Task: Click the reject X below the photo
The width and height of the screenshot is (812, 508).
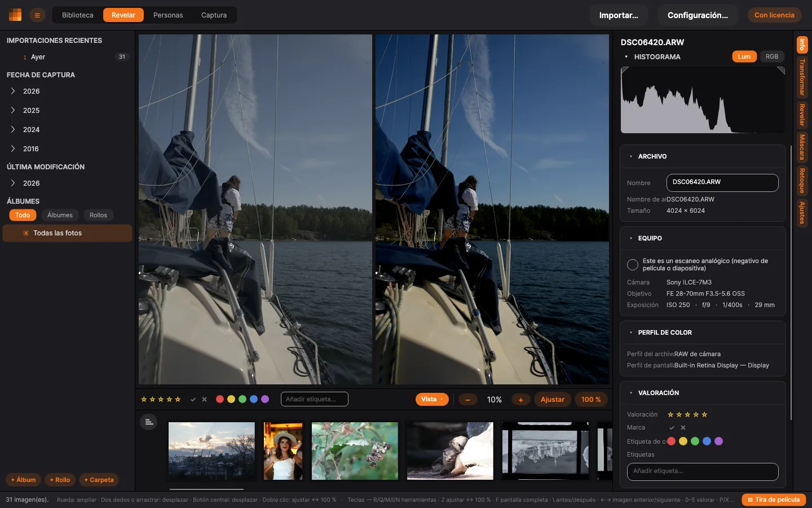Action: (x=204, y=399)
